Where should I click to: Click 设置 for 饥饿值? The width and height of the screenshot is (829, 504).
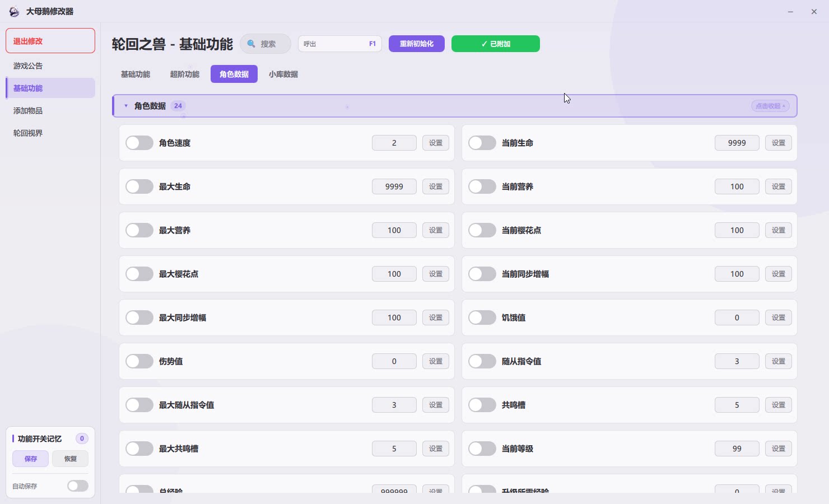pyautogui.click(x=779, y=318)
